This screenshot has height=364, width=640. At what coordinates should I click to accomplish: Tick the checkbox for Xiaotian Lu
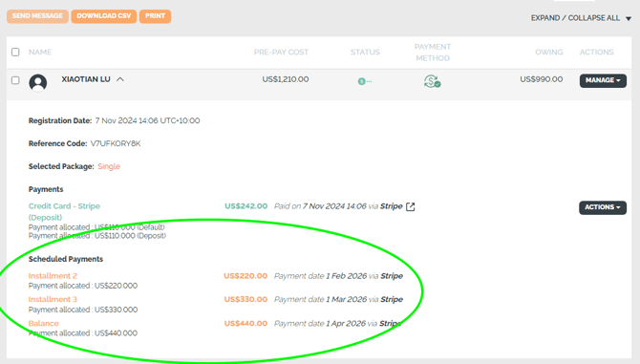(x=15, y=80)
